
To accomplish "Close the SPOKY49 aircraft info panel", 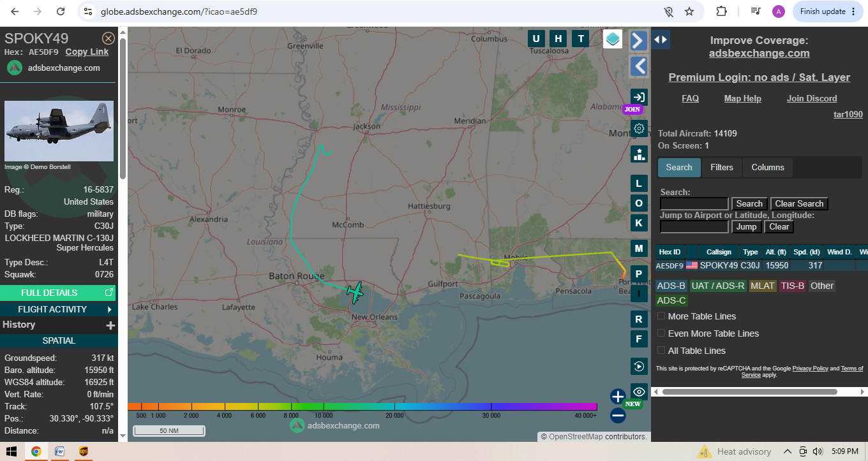I will [108, 38].
